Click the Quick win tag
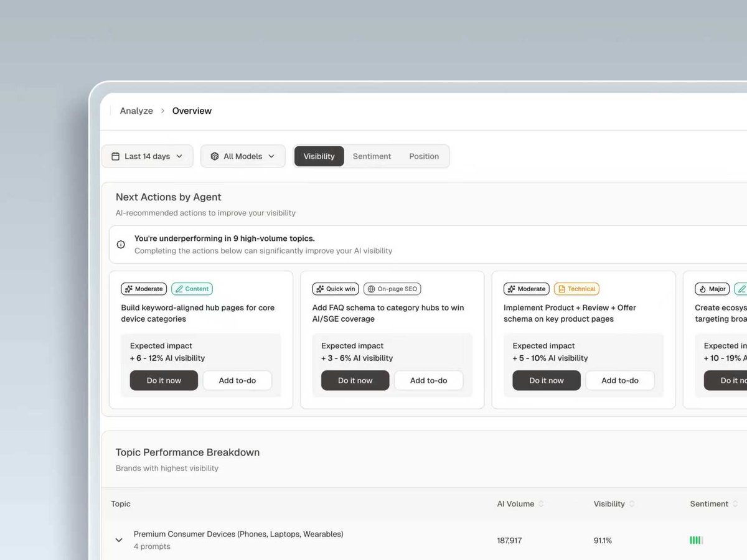Image resolution: width=747 pixels, height=560 pixels. pyautogui.click(x=336, y=289)
